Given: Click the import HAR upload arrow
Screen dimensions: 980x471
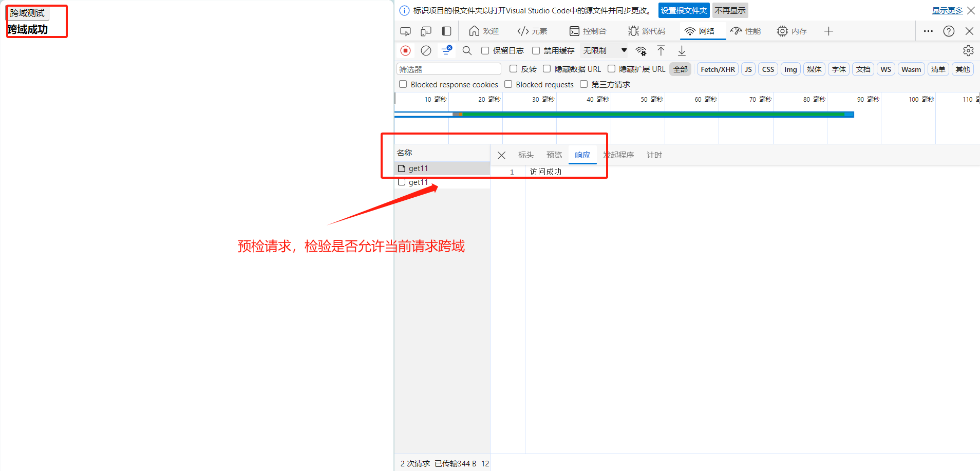Looking at the screenshot, I should pos(661,50).
